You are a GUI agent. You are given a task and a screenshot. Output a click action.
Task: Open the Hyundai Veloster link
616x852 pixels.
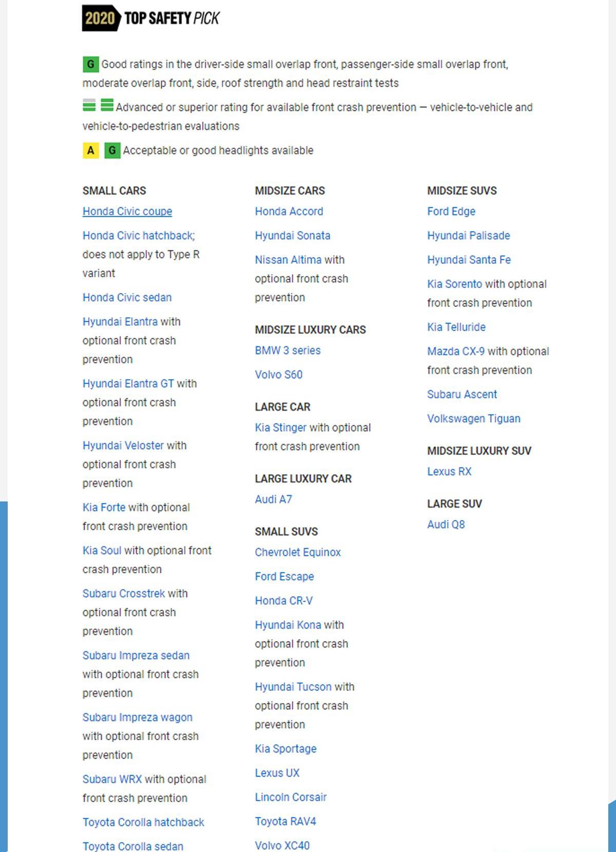(123, 446)
